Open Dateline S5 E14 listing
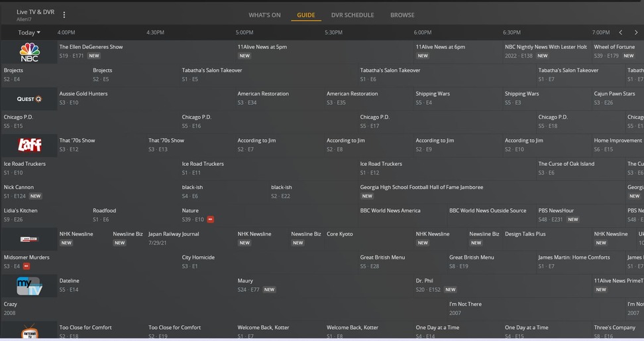The image size is (644, 341). click(x=146, y=286)
